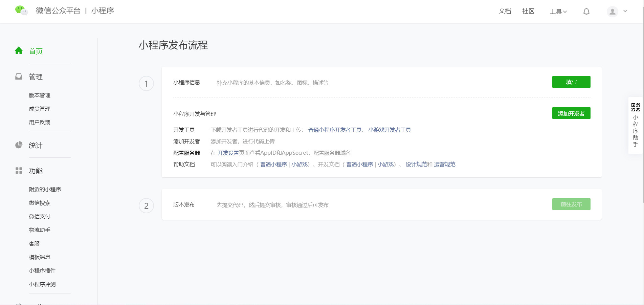The height and width of the screenshot is (305, 644).
Task: Open 小游戏 intro link after 入门介绍
Action: [x=299, y=165]
